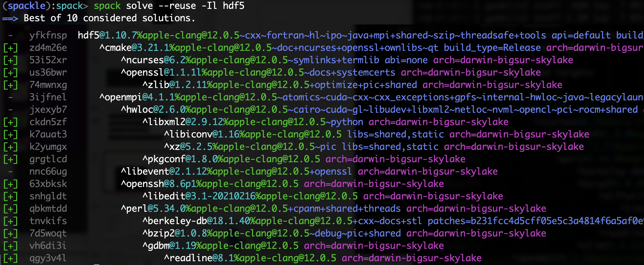
Task: Click the hash '3ijfnel'
Action: 48,97
